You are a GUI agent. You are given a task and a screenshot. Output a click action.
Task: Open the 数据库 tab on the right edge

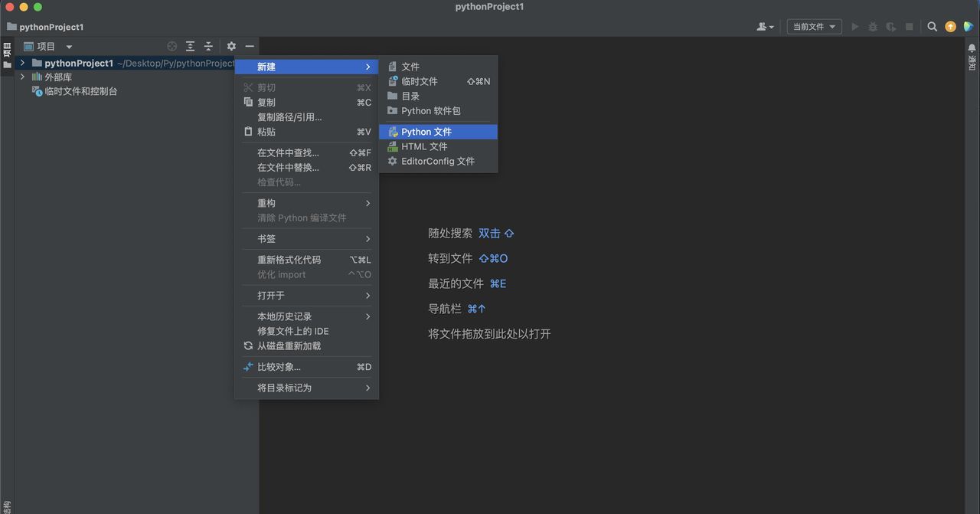tap(973, 61)
